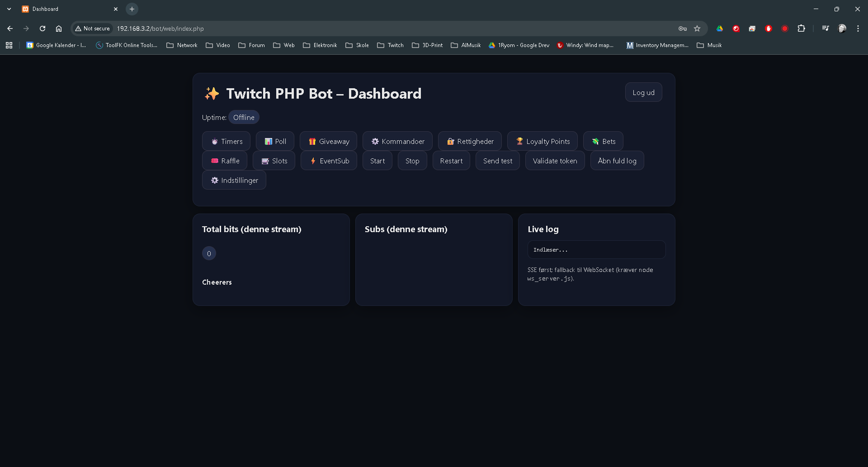Click Log ud to sign out
This screenshot has height=467, width=868.
click(643, 92)
